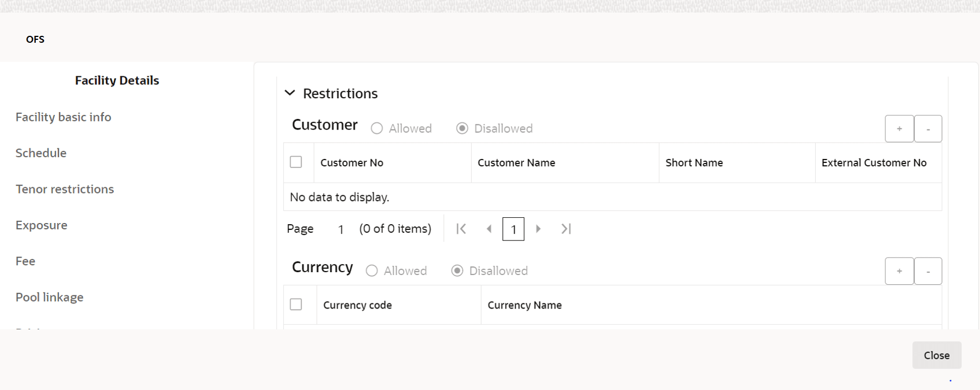Switch to the Pool linkage section
Viewport: 980px width, 390px height.
50,297
